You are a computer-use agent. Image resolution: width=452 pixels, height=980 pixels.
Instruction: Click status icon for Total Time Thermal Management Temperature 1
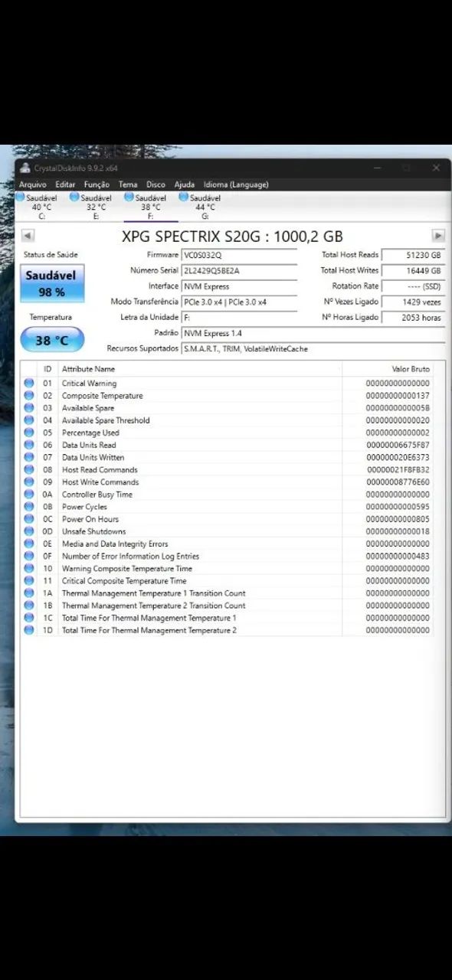[x=29, y=617]
